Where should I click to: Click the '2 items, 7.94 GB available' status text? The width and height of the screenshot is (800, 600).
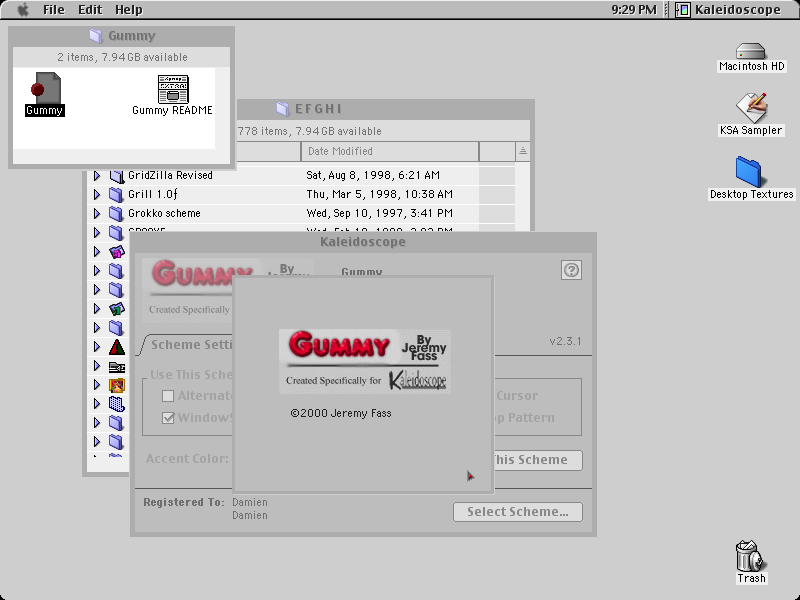pyautogui.click(x=122, y=57)
